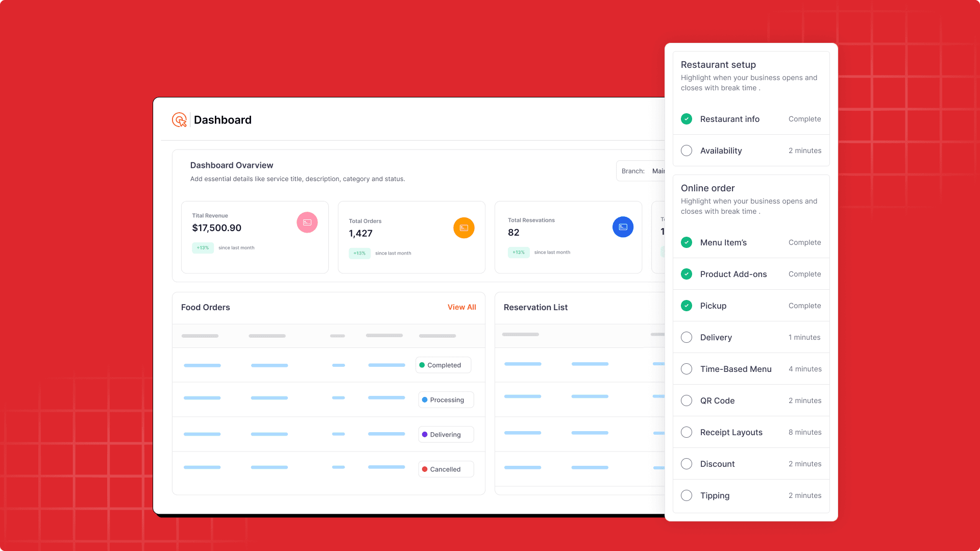Click the 1,427 total orders value
Viewport: 980px width, 551px height.
coord(360,234)
